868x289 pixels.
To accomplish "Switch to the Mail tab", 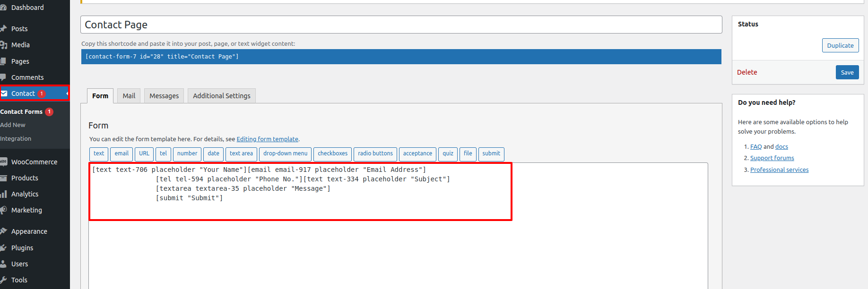I will [x=129, y=96].
